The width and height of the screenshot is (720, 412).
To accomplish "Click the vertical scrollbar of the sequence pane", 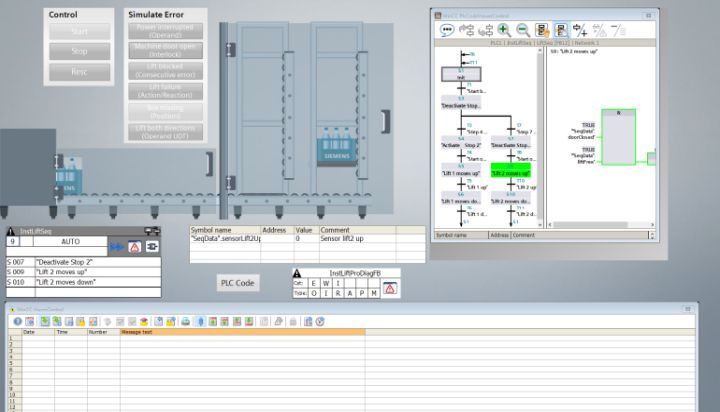I will click(x=540, y=137).
